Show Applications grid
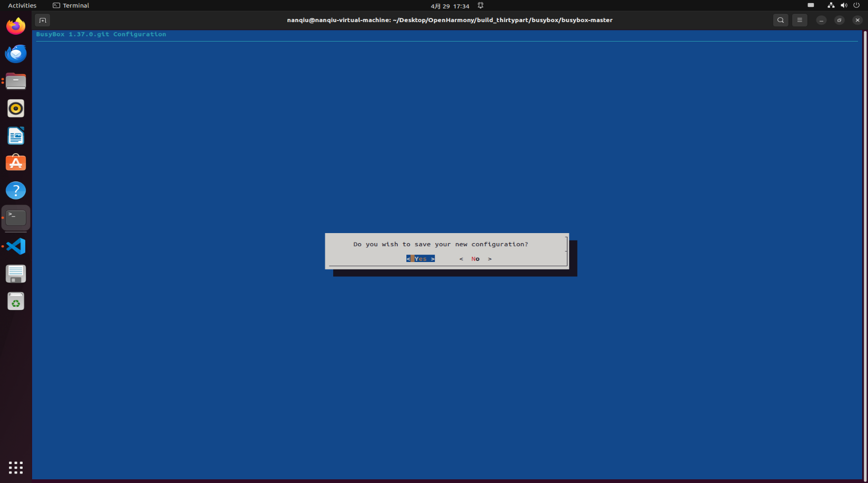The width and height of the screenshot is (868, 483). [x=16, y=467]
